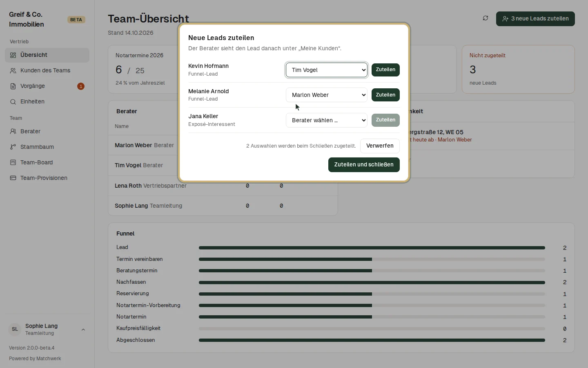Click Zuteilen for Kevin Hofmann
Image resolution: width=588 pixels, height=368 pixels.
[x=385, y=70]
